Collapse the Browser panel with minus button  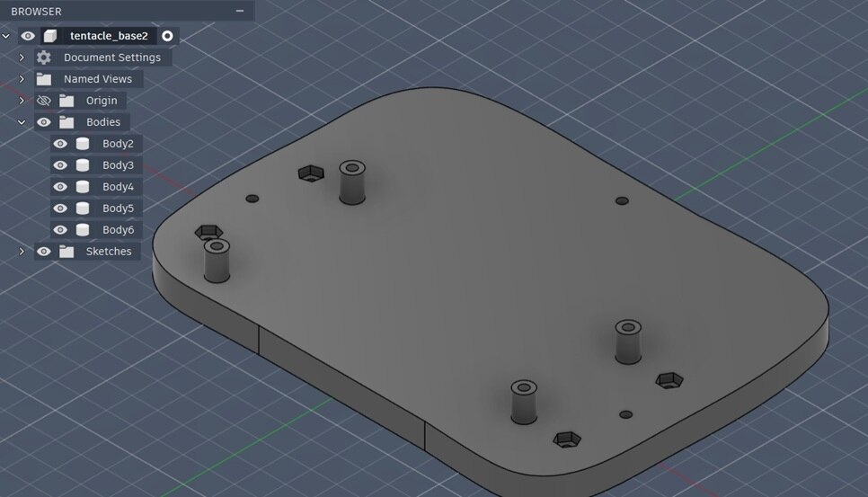point(240,11)
